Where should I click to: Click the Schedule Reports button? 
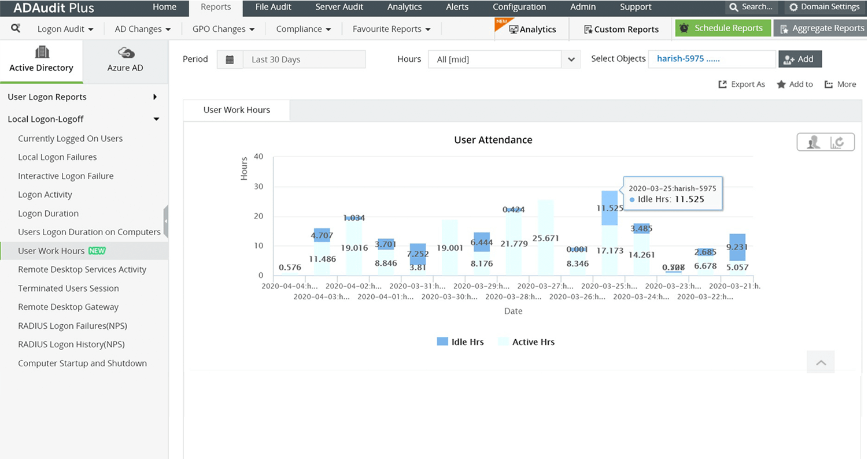(723, 28)
